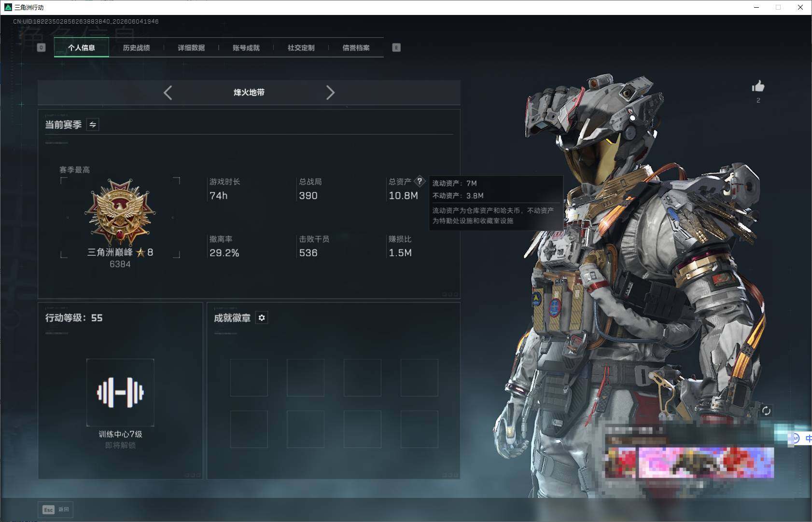Click the 即将解锁 label under training center
This screenshot has width=812, height=522.
tap(120, 445)
